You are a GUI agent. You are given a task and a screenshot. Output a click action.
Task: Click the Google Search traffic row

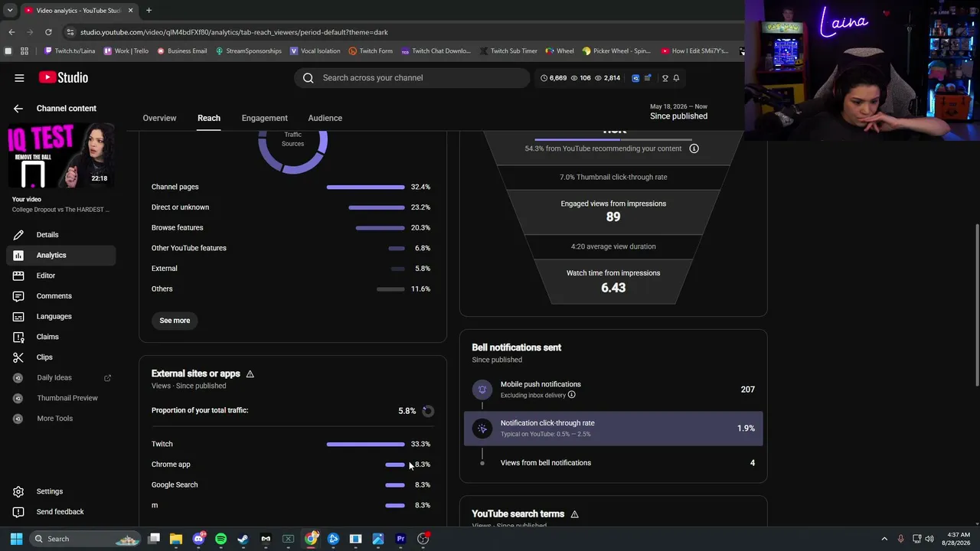291,485
